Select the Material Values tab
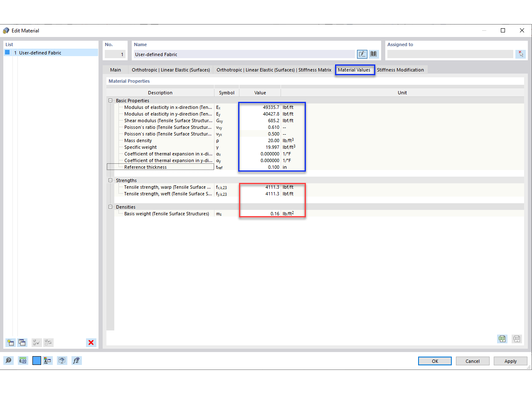 (354, 70)
